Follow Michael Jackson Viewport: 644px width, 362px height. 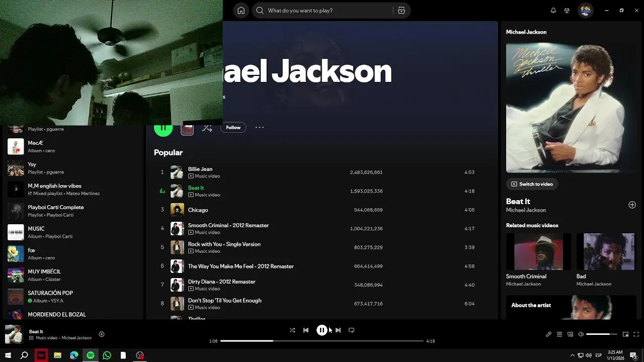[233, 128]
